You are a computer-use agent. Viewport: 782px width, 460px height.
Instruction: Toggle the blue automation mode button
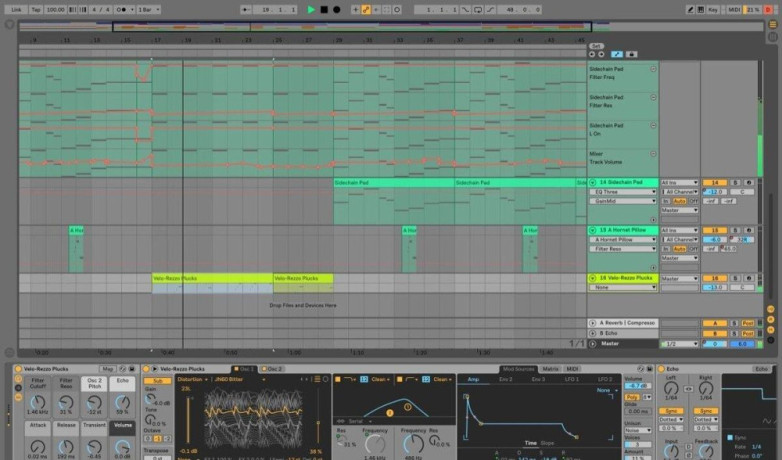pyautogui.click(x=617, y=54)
